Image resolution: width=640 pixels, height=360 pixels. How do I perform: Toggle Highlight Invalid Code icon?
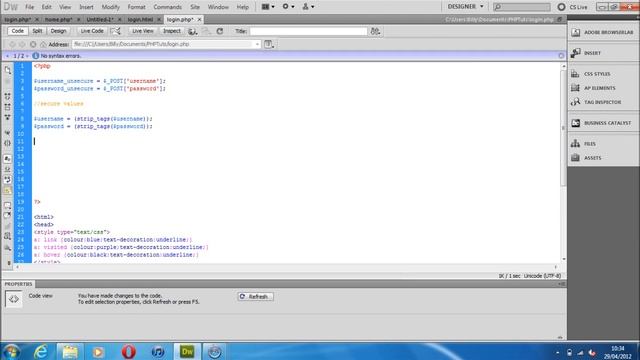click(x=7, y=169)
